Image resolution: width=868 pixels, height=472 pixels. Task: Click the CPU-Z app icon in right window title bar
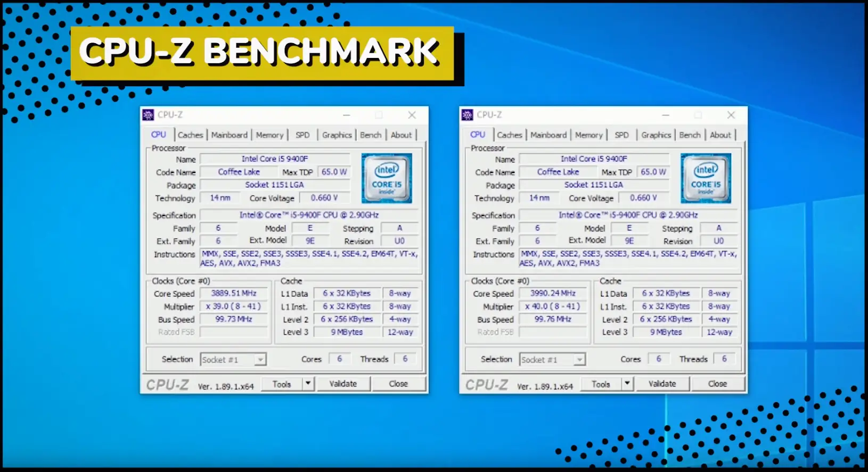(x=467, y=114)
